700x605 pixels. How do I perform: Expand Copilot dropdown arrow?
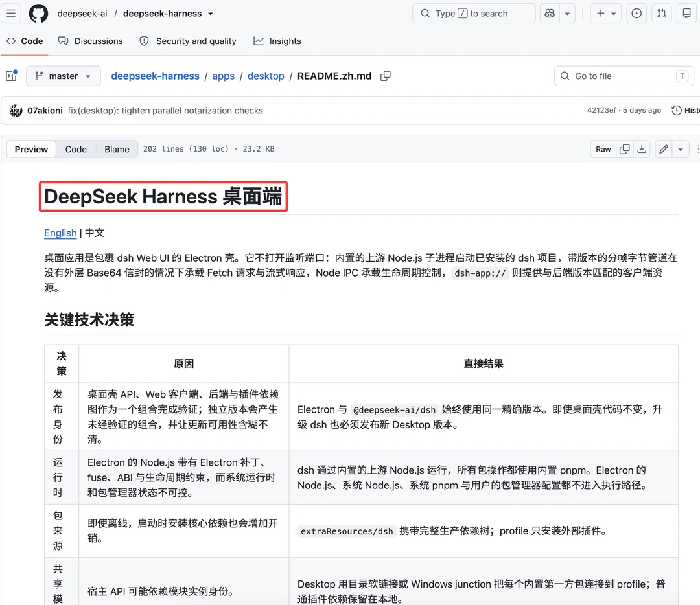(x=567, y=14)
